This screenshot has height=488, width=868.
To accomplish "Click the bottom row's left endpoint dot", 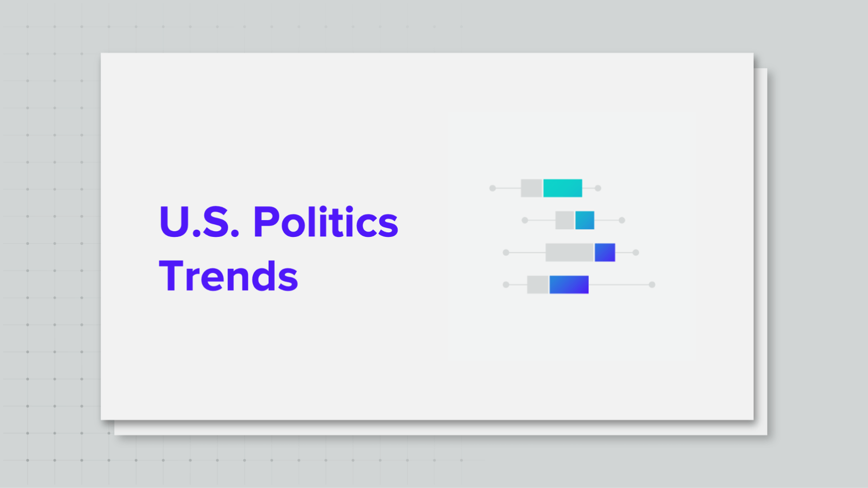I will (506, 285).
